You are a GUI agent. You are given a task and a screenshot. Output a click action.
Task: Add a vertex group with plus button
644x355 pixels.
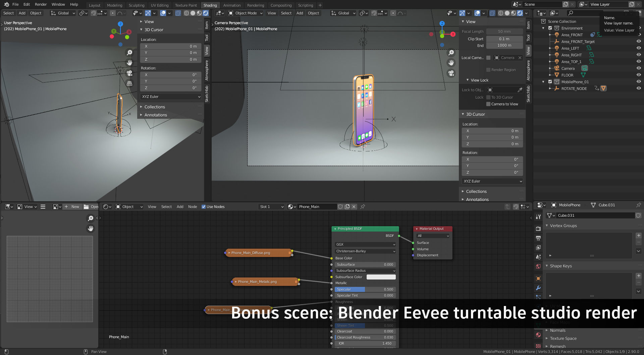pyautogui.click(x=639, y=236)
